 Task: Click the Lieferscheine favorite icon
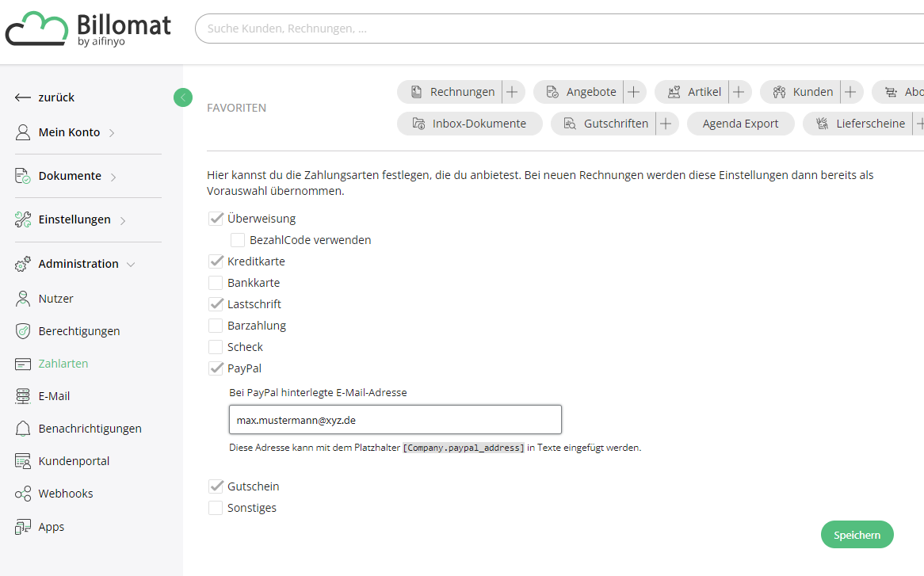pos(822,124)
